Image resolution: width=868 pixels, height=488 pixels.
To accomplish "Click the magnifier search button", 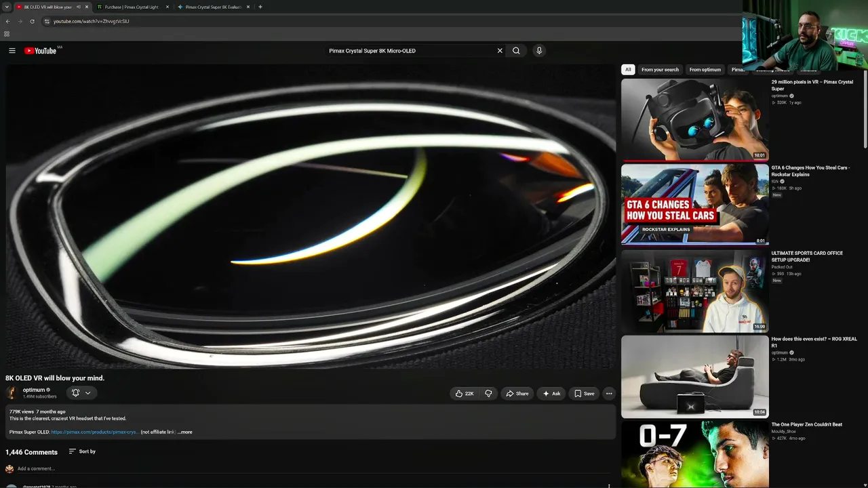I will (516, 51).
